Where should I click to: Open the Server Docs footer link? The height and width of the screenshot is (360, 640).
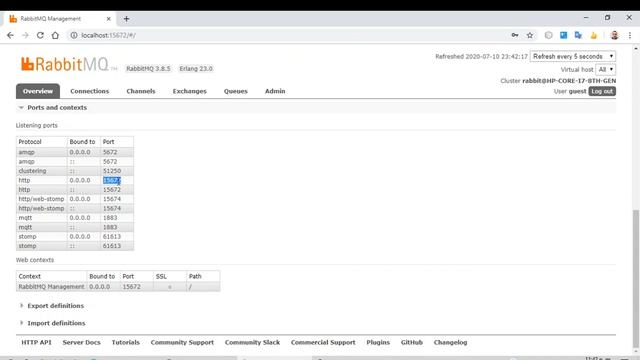[x=81, y=342]
